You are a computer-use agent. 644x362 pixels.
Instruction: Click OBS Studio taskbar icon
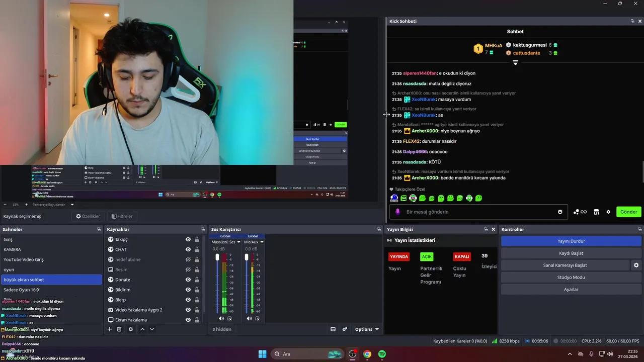(352, 354)
